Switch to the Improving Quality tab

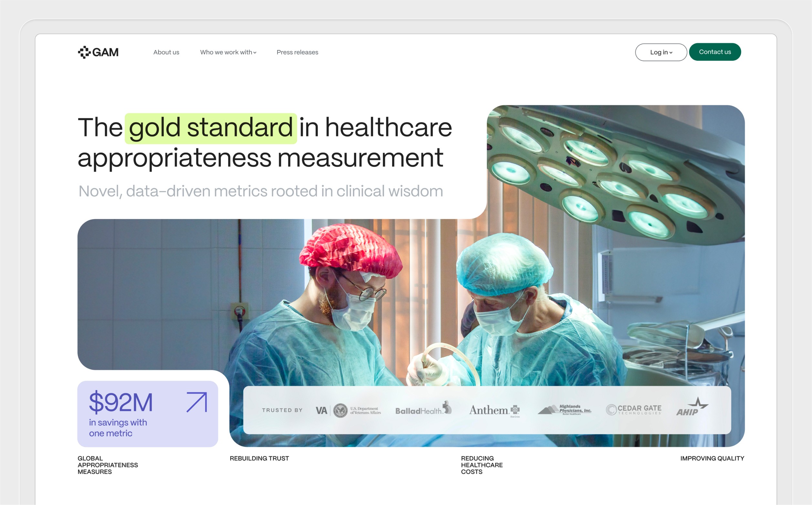(x=712, y=458)
